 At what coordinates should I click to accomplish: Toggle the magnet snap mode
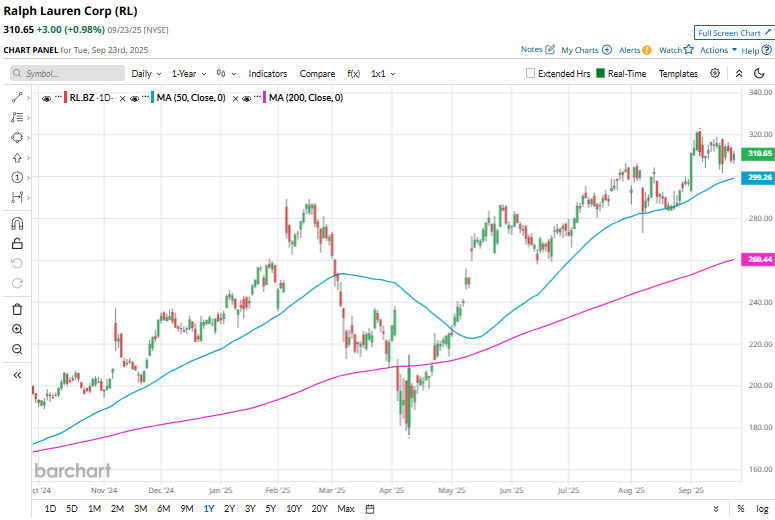tap(17, 224)
